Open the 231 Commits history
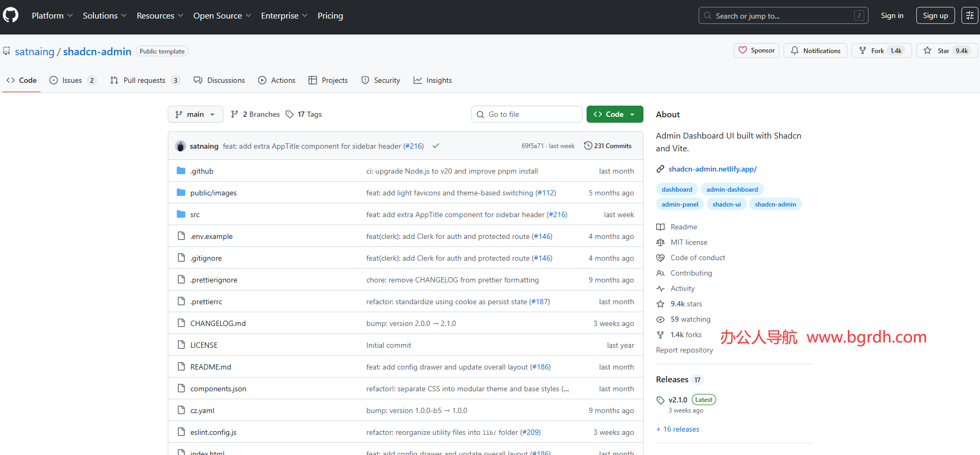The width and height of the screenshot is (980, 455). pos(607,146)
